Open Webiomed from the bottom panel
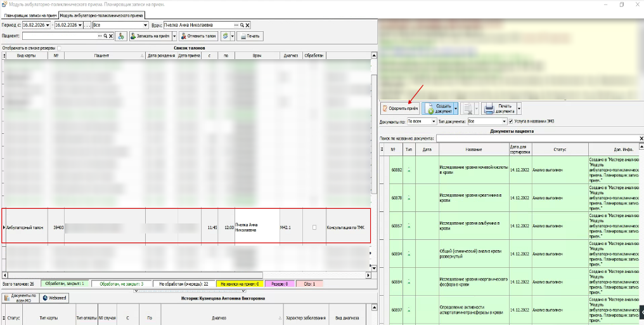The image size is (644, 325). [55, 298]
